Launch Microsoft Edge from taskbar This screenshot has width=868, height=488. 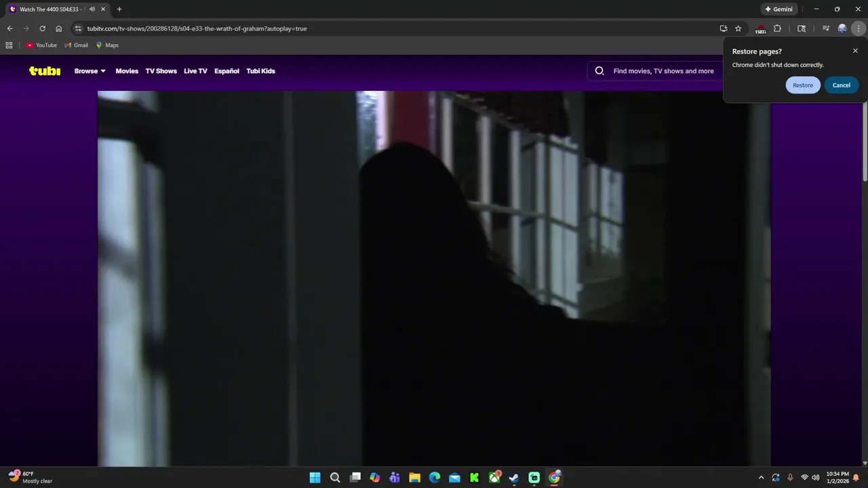[435, 477]
